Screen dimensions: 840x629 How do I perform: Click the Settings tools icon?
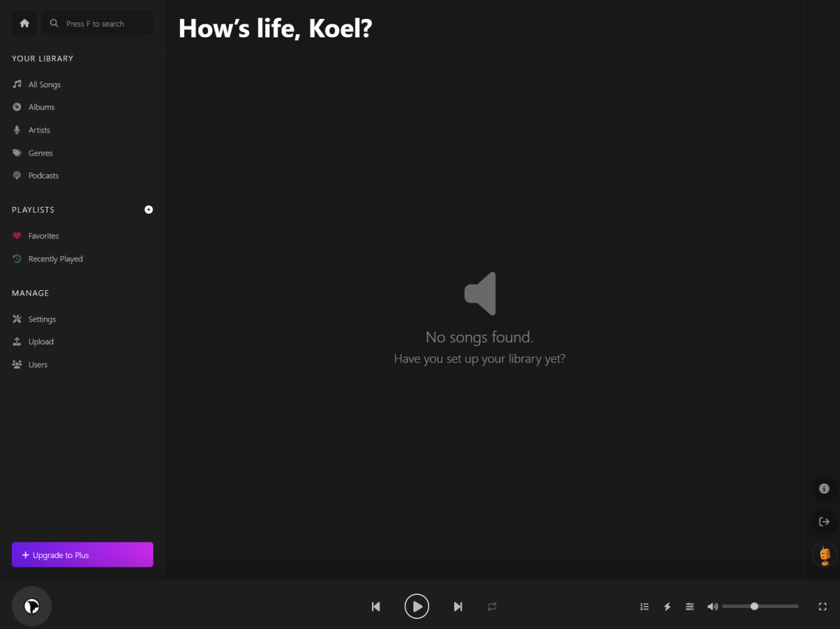click(x=17, y=319)
